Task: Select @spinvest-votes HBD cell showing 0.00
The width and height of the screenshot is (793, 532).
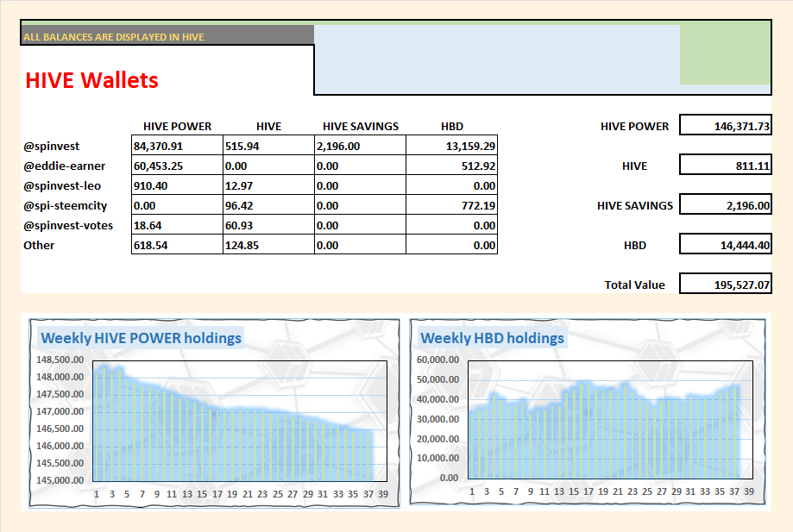Action: click(451, 224)
